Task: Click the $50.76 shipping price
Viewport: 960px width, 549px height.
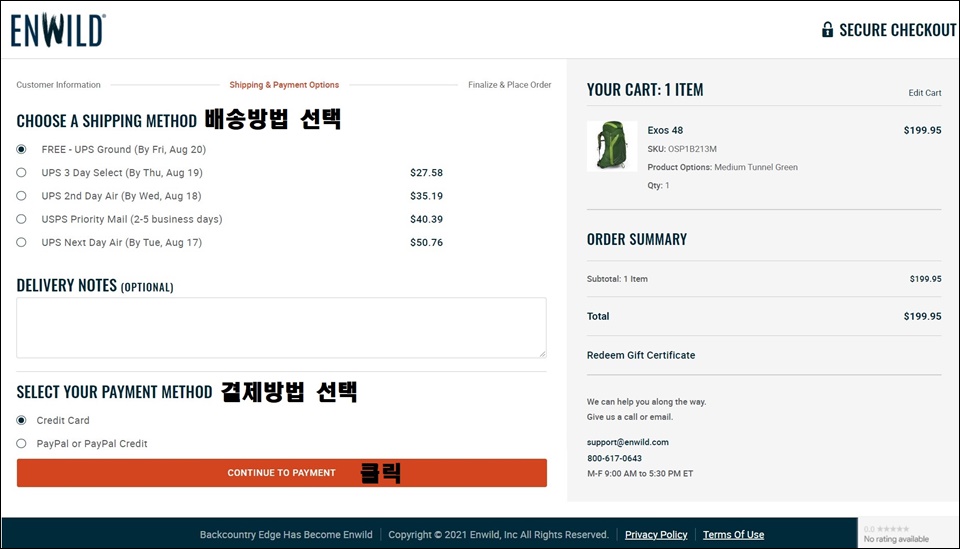Action: 426,242
